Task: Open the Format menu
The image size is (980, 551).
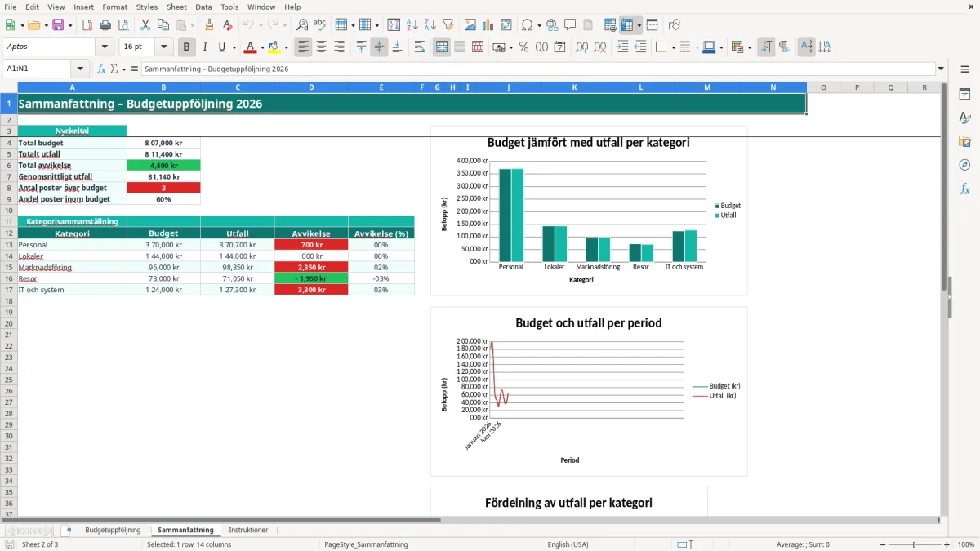Action: click(114, 7)
